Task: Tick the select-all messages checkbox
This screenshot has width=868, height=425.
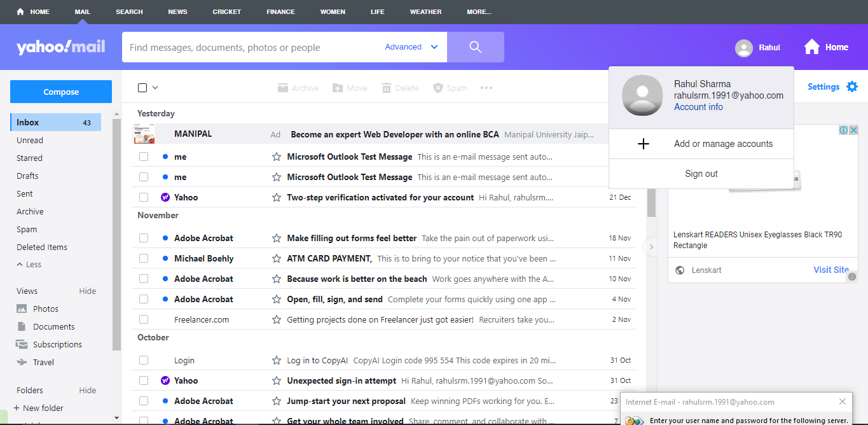Action: tap(142, 88)
